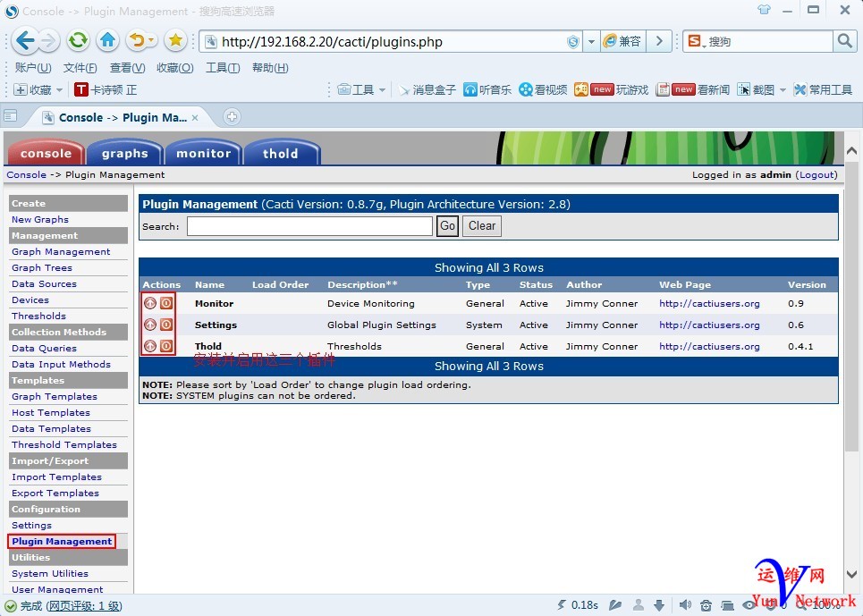Switch to the graphs tab
The image size is (863, 616).
pos(124,153)
